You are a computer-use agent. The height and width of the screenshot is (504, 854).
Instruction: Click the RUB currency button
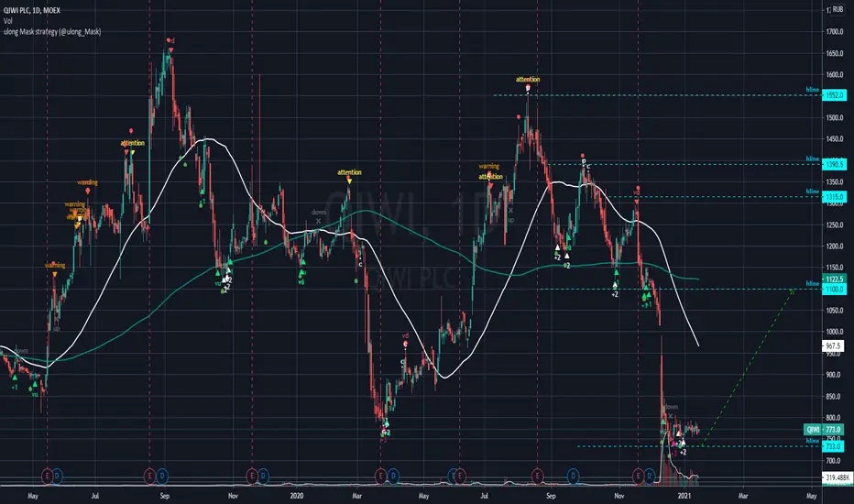(x=838, y=9)
